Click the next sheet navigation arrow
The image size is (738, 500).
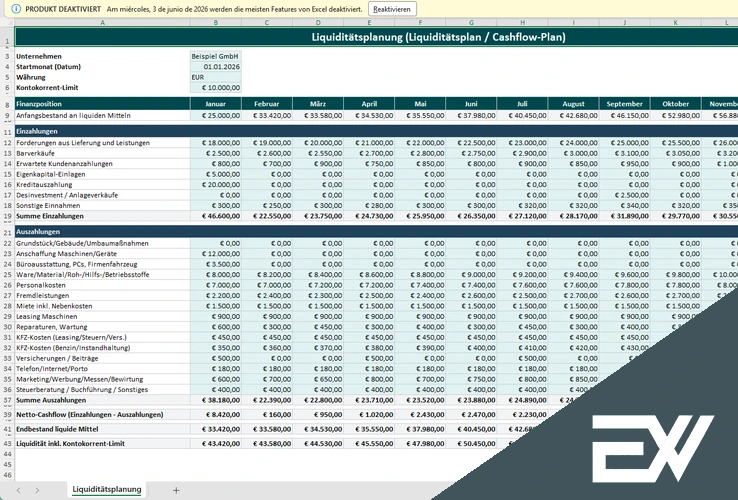[37, 490]
